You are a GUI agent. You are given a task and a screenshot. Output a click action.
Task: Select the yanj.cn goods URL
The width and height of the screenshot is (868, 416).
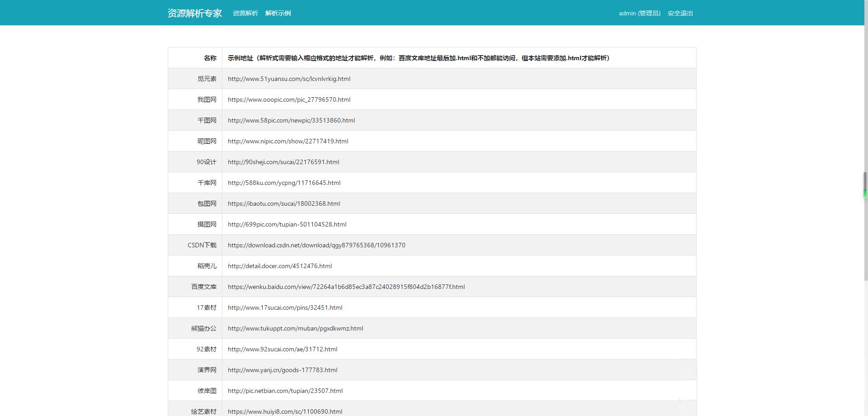point(283,370)
